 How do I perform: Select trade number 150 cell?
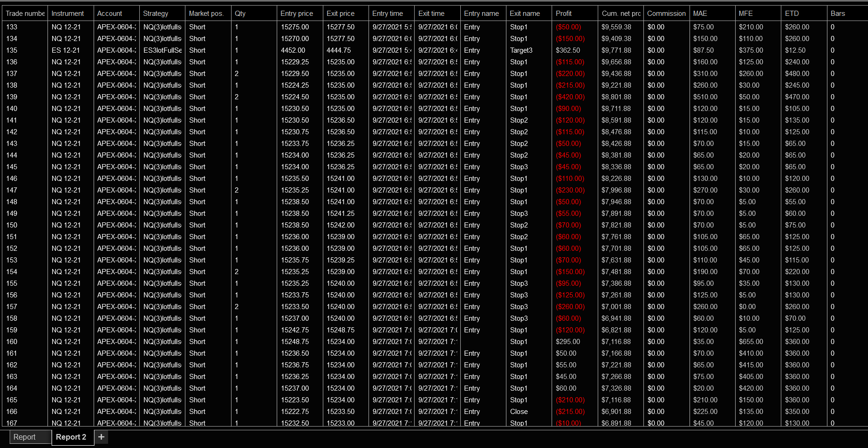click(x=12, y=225)
